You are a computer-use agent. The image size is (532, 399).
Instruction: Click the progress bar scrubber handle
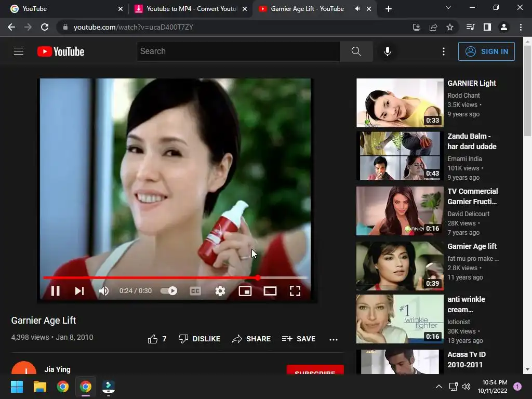coord(258,278)
